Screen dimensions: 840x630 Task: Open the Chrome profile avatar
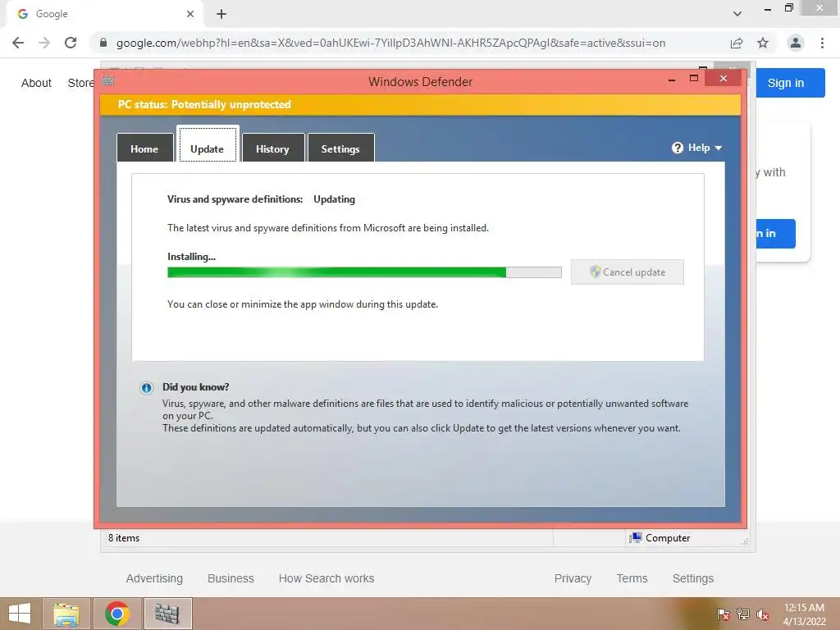pyautogui.click(x=796, y=43)
